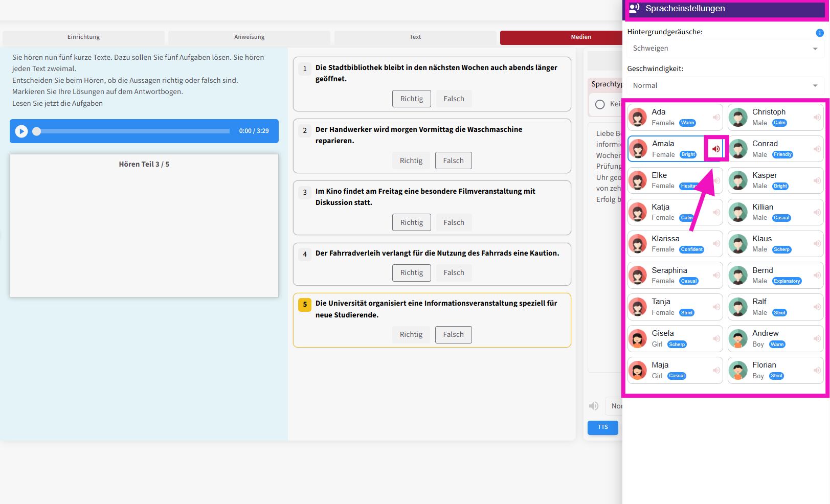The height and width of the screenshot is (504, 830).
Task: Expand the Geschwindigkeit dropdown set to Normal
Action: [x=725, y=86]
